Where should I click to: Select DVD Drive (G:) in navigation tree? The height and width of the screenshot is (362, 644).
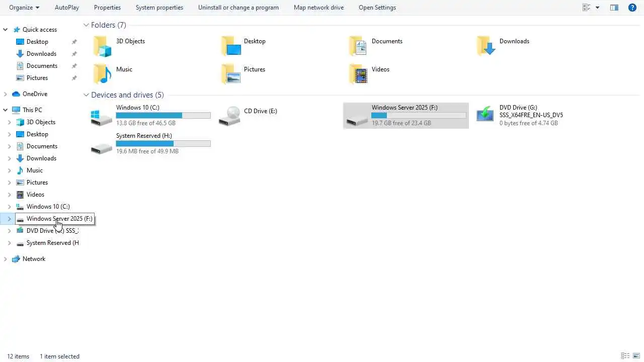(x=52, y=231)
